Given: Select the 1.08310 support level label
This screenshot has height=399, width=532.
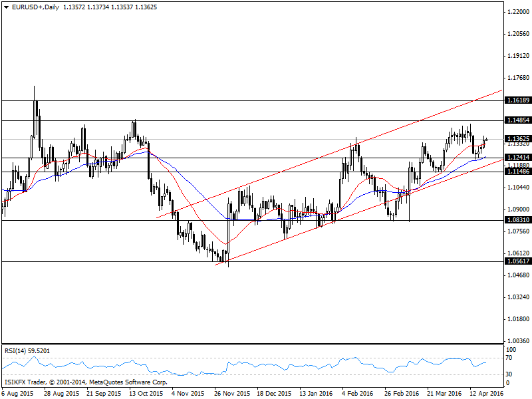Looking at the screenshot, I should click(x=518, y=220).
